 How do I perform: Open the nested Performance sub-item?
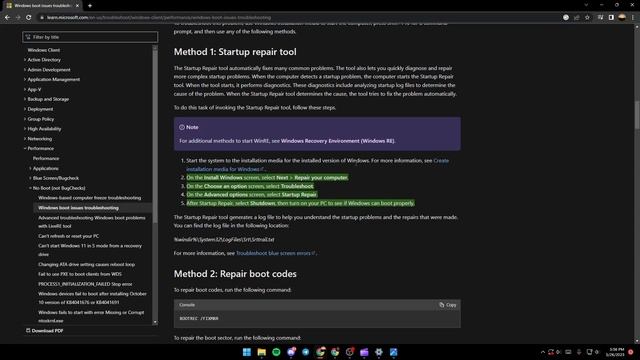46,158
